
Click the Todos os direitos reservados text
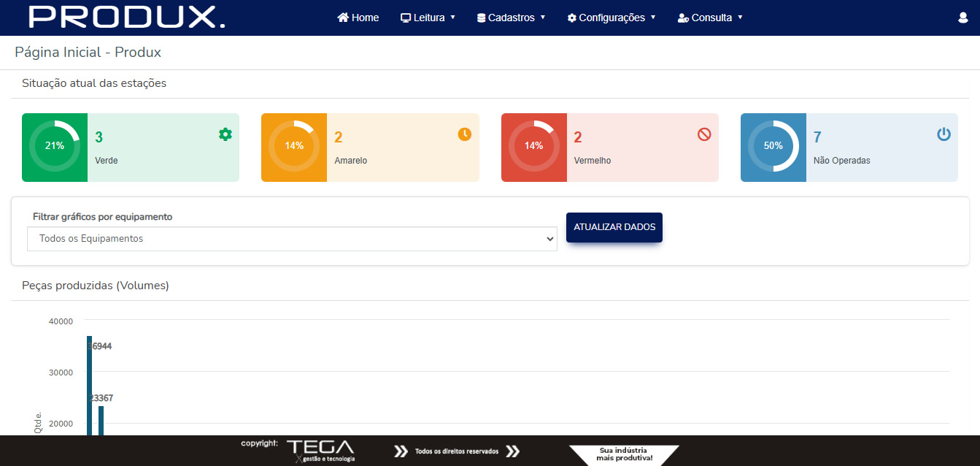click(457, 451)
